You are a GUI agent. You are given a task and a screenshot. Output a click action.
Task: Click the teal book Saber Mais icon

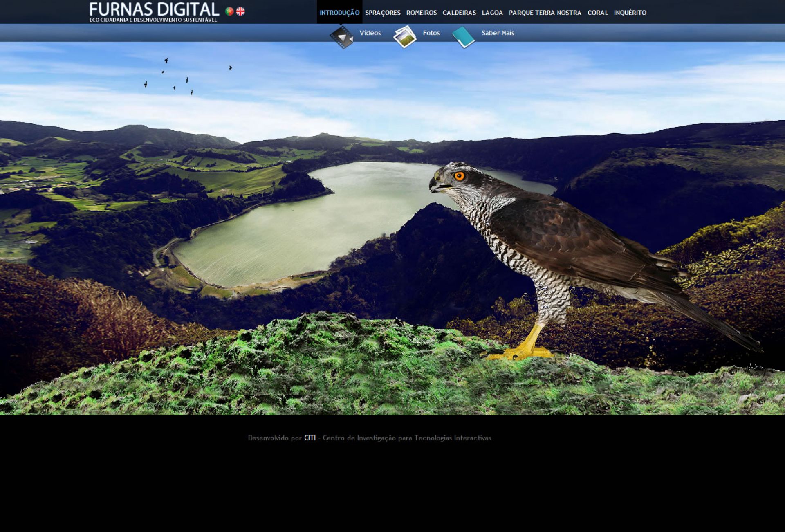463,37
